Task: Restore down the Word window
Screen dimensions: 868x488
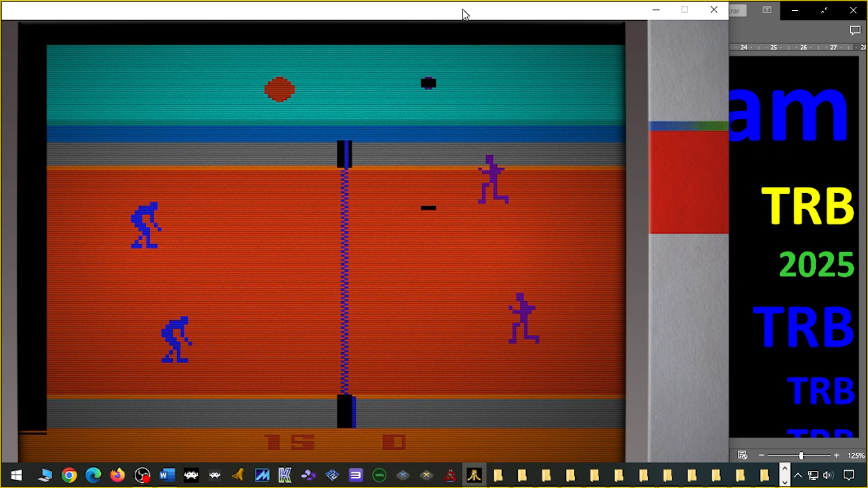Action: [x=824, y=10]
